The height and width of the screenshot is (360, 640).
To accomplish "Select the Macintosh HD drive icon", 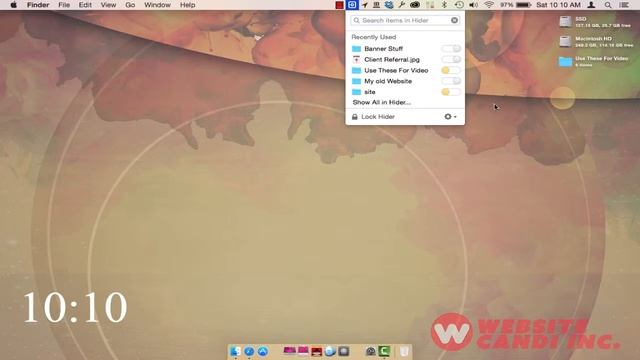I will point(565,41).
